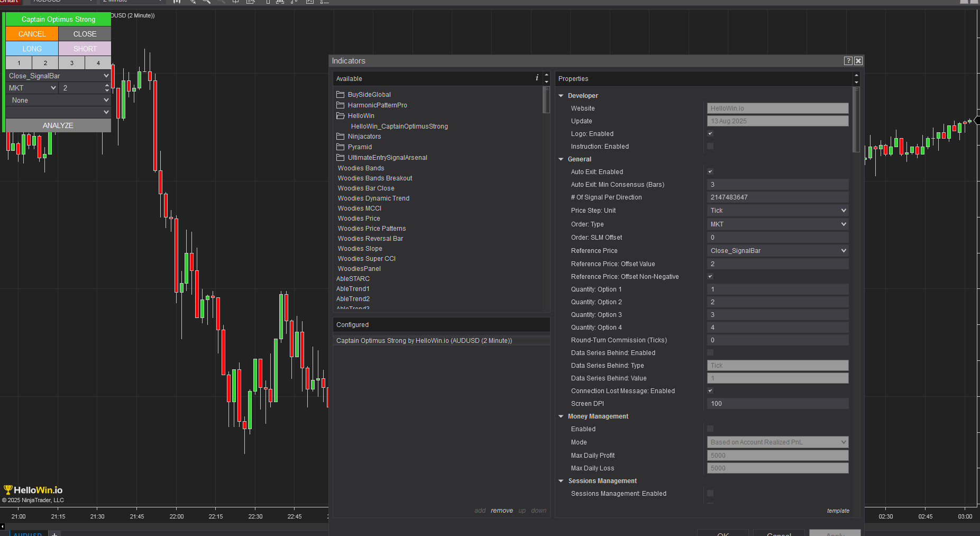Viewport: 980px width, 536px height.
Task: Enable the Instruction: Enabled checkbox
Action: click(x=710, y=147)
